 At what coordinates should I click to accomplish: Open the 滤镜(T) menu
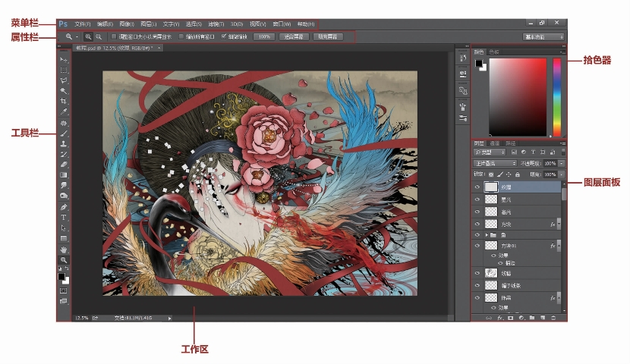(x=216, y=24)
